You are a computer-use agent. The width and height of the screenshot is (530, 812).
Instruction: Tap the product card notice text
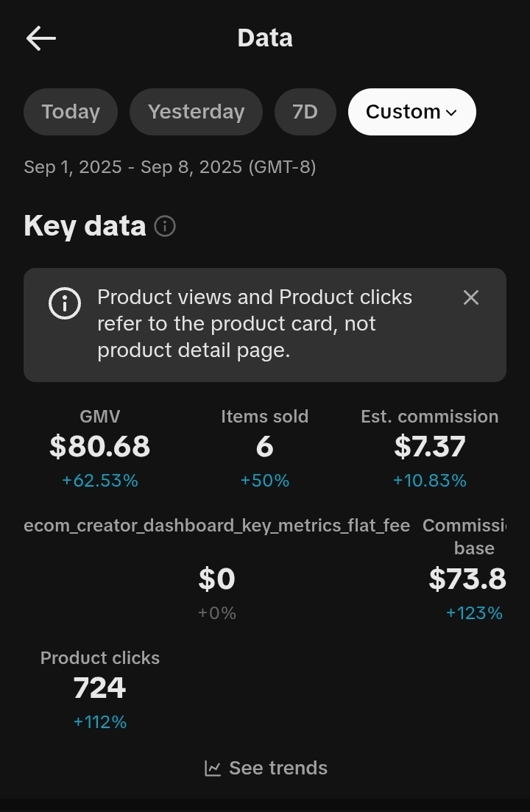(255, 324)
